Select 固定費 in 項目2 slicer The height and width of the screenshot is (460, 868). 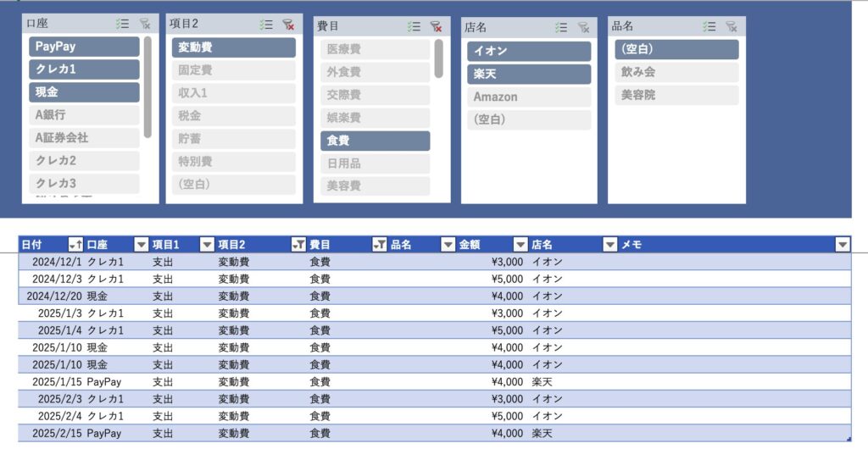click(x=233, y=70)
